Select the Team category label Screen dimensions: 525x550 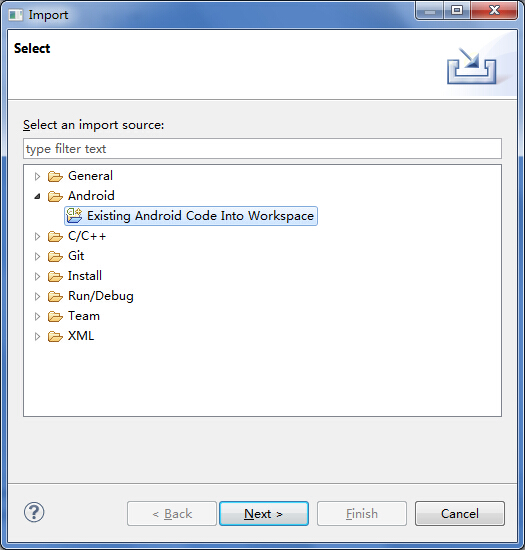tap(84, 316)
